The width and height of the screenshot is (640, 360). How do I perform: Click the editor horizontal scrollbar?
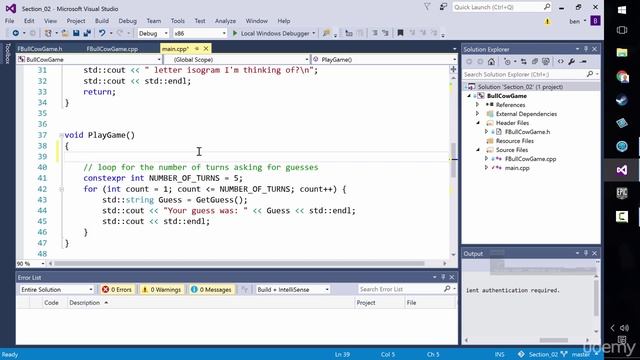239,264
